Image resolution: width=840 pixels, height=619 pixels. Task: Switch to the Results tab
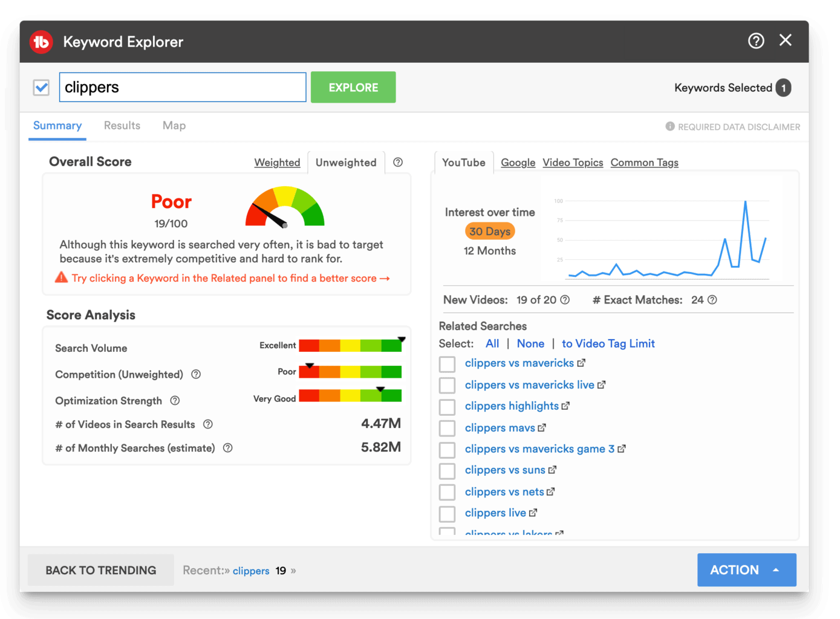122,126
